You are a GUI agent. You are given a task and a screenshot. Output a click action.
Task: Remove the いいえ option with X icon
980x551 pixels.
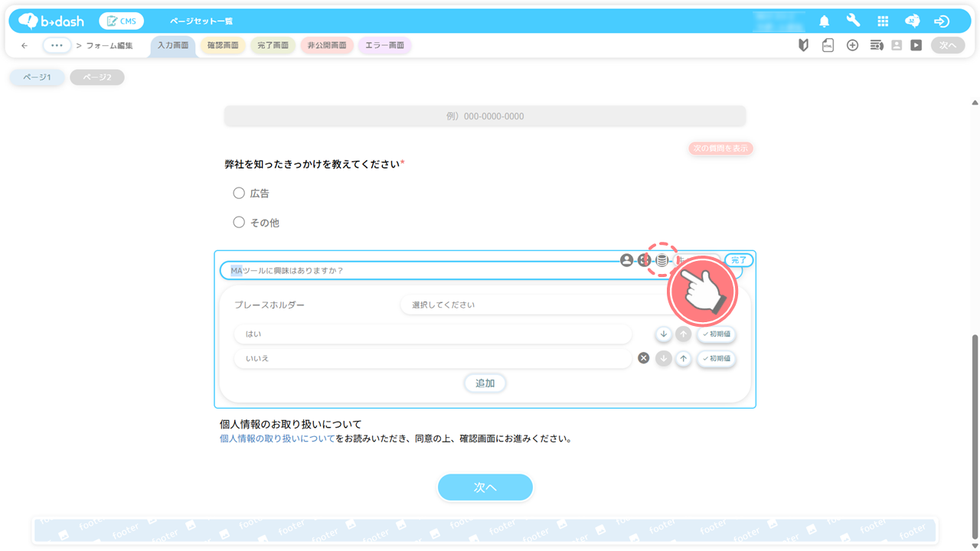point(644,358)
